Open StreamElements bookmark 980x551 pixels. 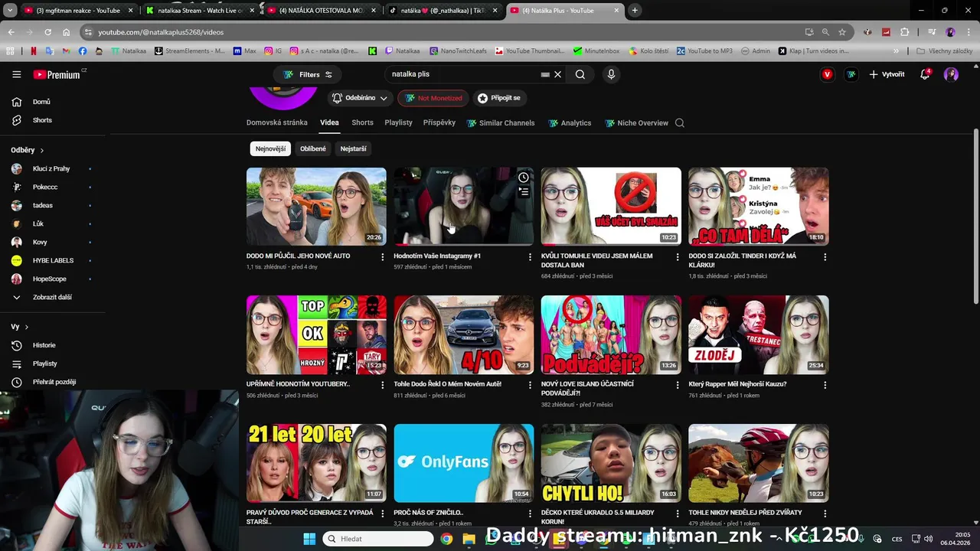coord(190,51)
